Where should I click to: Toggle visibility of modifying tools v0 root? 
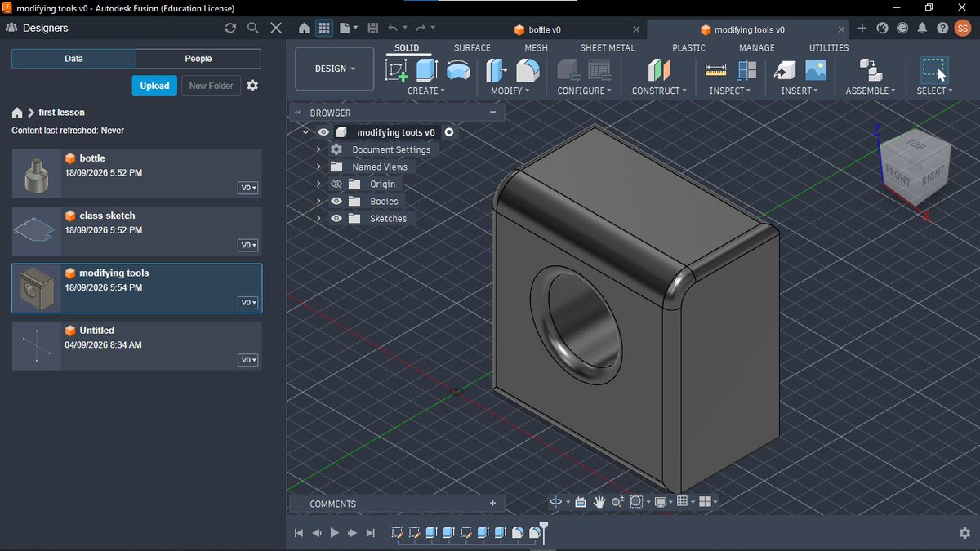[x=323, y=132]
